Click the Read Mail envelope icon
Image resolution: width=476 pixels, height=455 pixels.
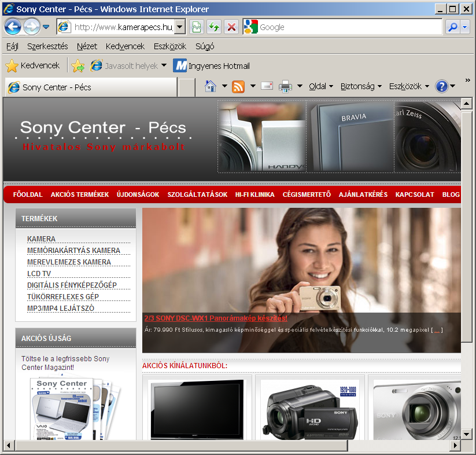[267, 86]
